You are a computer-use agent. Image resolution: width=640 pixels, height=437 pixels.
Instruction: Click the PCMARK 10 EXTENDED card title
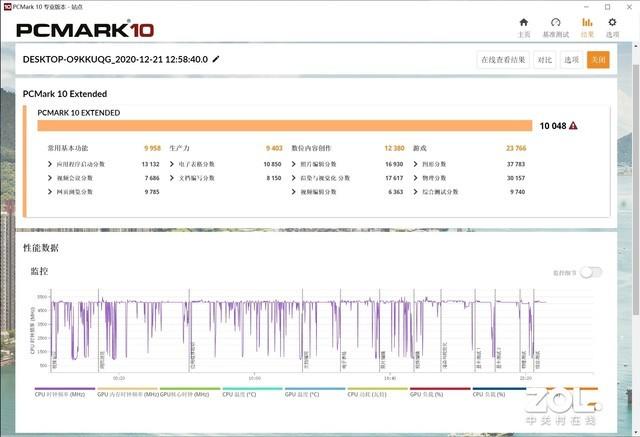pos(79,113)
